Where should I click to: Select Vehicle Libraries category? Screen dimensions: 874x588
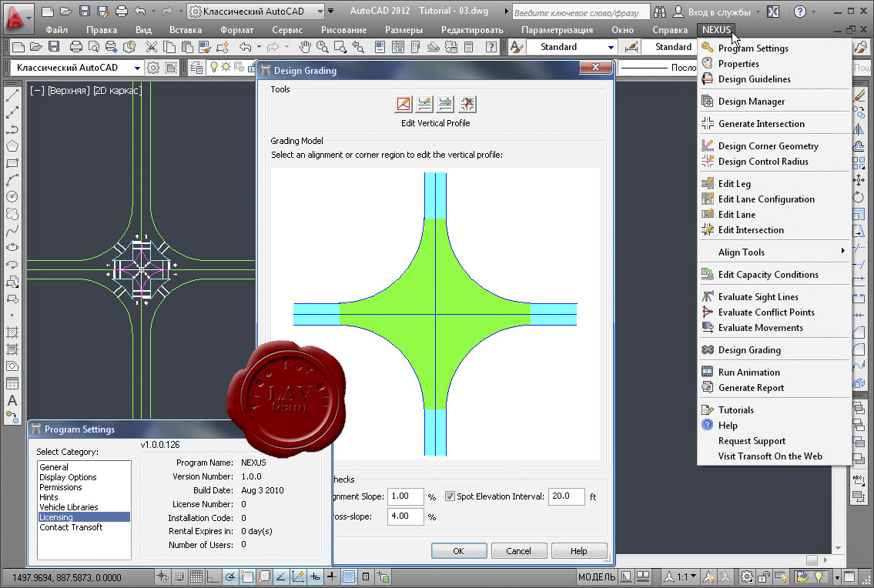(84, 507)
